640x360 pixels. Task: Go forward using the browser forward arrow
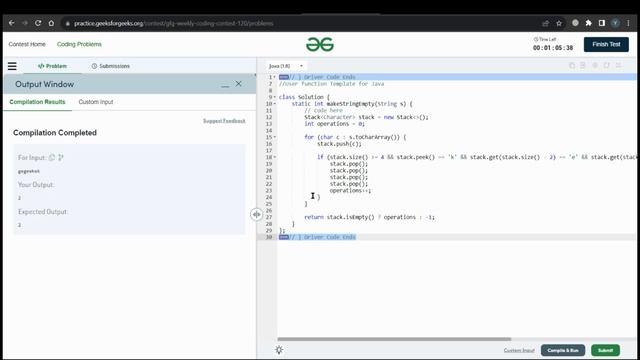24,23
